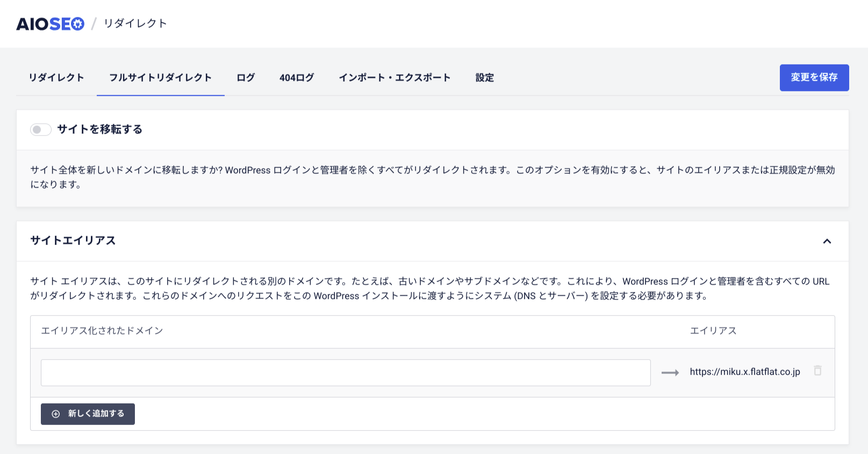868x454 pixels.
Task: Click the リダイレクト breadcrumb title in header
Action: tap(135, 24)
